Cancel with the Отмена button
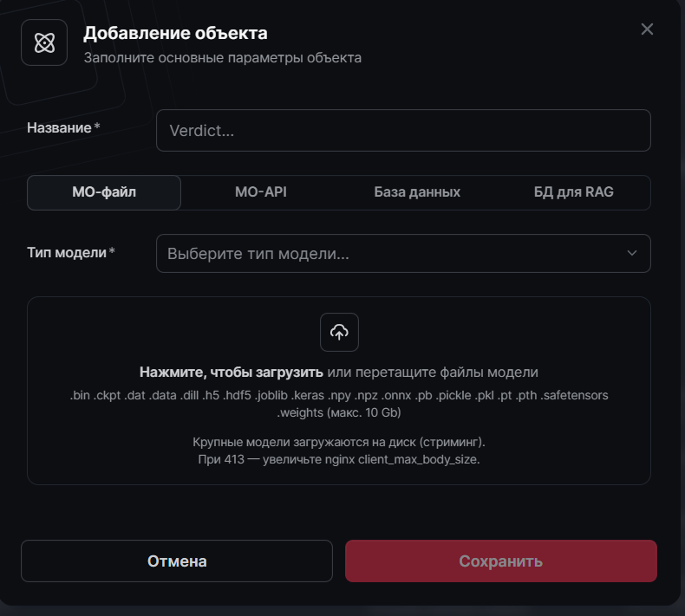This screenshot has height=616, width=685. pos(177,561)
